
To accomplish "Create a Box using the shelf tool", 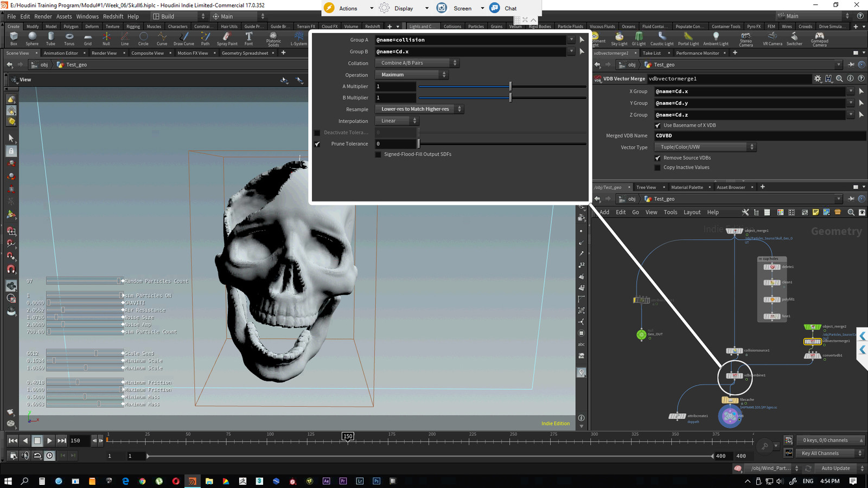I will [x=14, y=37].
